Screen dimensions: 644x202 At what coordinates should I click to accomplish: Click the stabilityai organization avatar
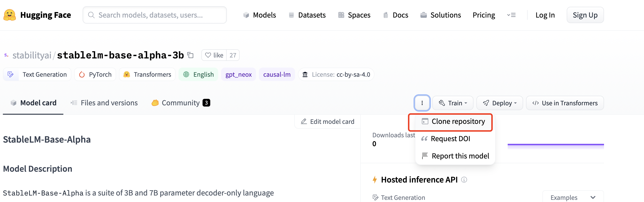(x=6, y=55)
